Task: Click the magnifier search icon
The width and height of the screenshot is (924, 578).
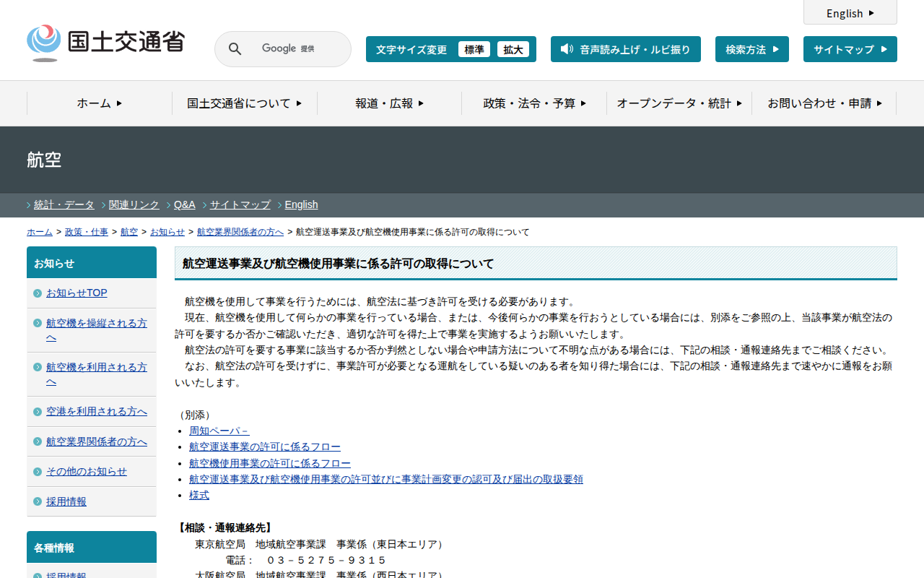Action: click(x=235, y=49)
